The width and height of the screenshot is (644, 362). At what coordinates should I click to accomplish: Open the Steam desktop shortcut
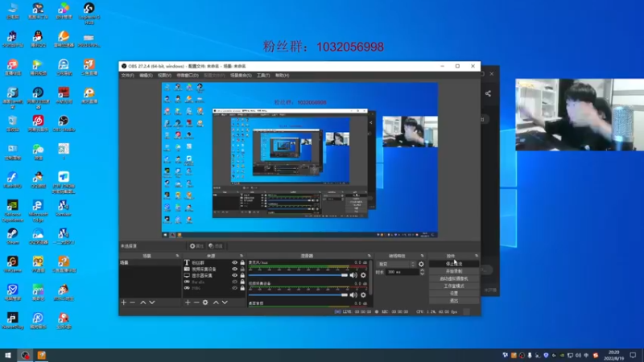(x=13, y=236)
